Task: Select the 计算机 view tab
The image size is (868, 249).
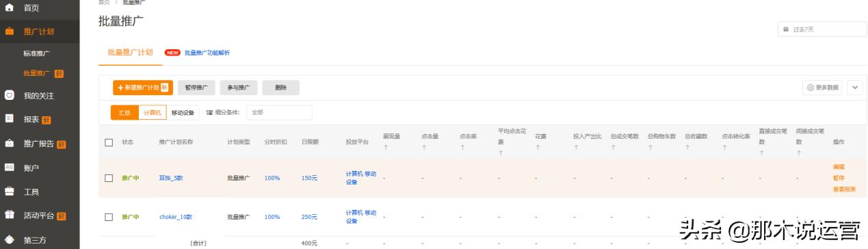Action: [152, 113]
